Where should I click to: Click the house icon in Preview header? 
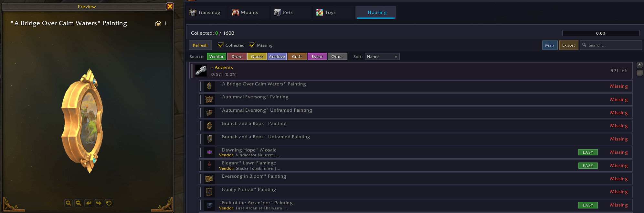[x=158, y=23]
